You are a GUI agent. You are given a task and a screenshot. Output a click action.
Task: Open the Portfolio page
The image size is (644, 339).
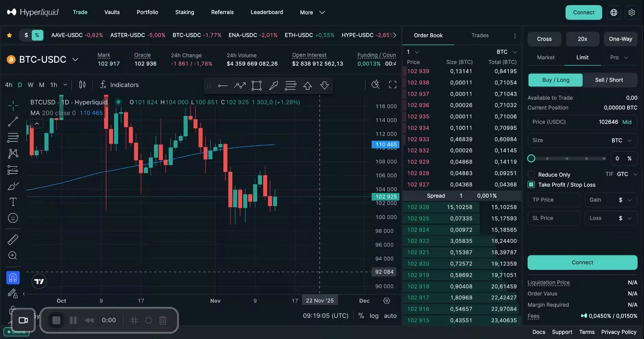click(x=148, y=12)
